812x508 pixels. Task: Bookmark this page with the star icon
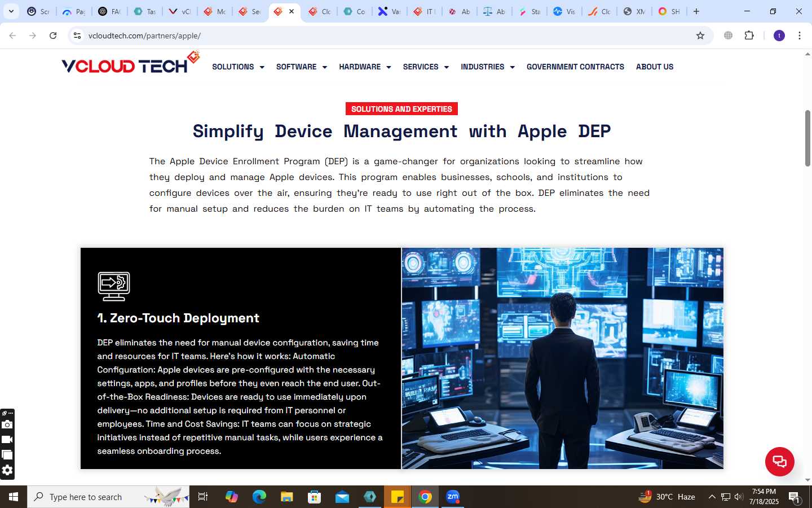700,36
